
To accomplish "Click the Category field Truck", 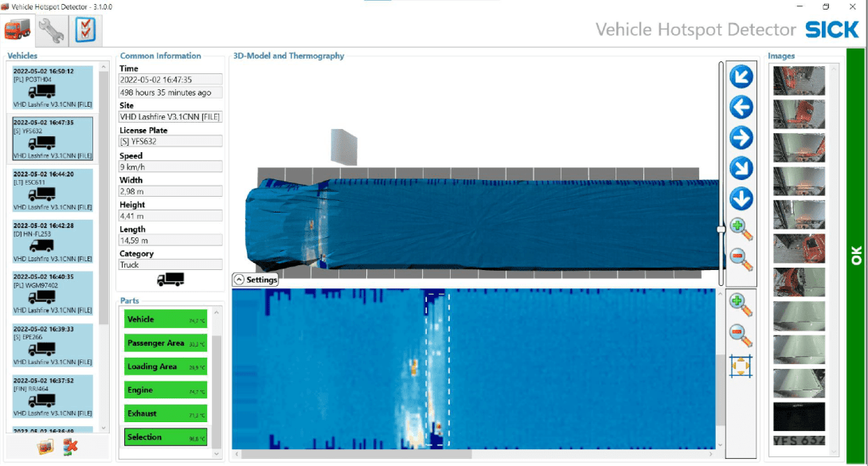I will coord(170,264).
